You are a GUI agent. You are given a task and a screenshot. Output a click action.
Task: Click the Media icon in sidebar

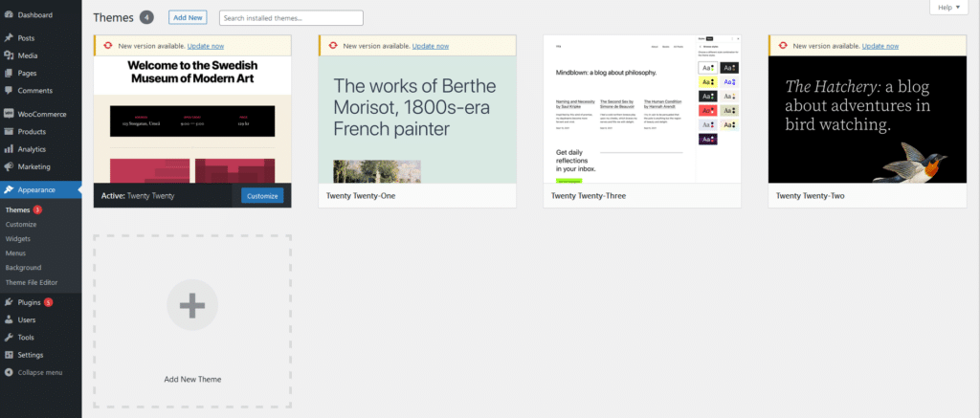click(x=9, y=55)
